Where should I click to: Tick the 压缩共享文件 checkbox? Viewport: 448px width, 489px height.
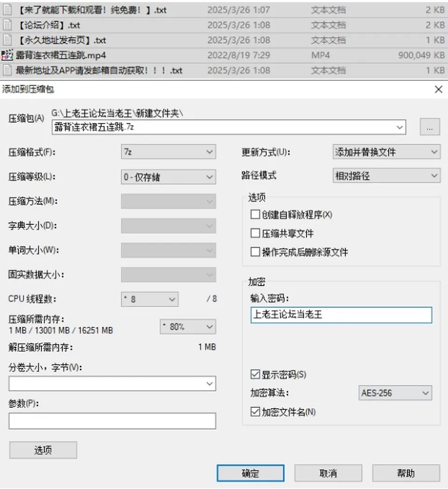(255, 233)
